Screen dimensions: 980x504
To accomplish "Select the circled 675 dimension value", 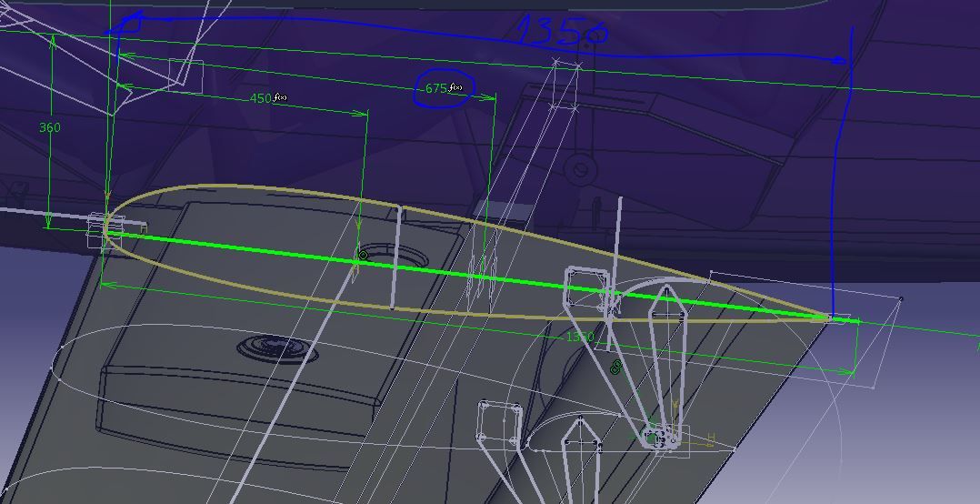I will 436,89.
